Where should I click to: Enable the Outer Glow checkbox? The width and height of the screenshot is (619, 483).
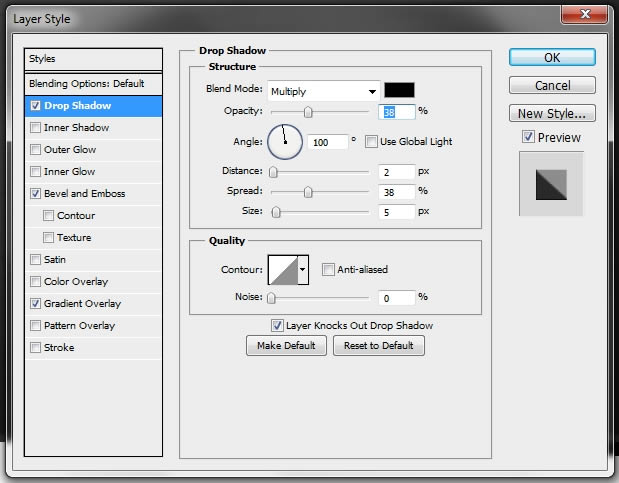(36, 150)
